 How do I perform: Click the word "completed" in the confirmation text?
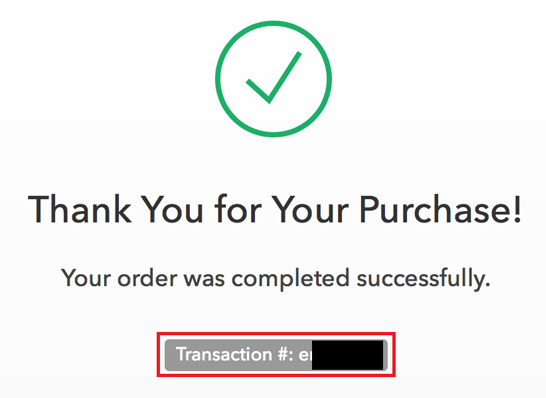pos(290,280)
